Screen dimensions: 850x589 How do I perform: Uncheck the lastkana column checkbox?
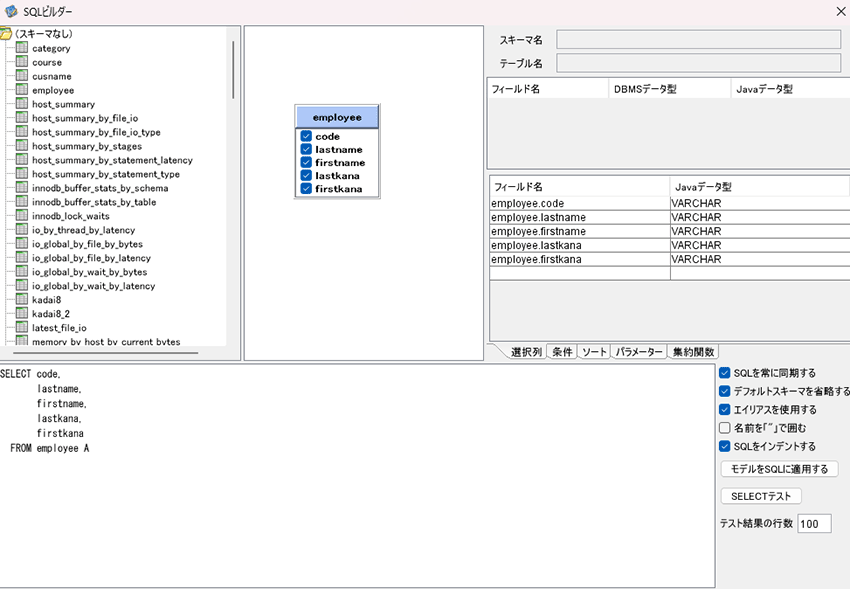pyautogui.click(x=306, y=176)
